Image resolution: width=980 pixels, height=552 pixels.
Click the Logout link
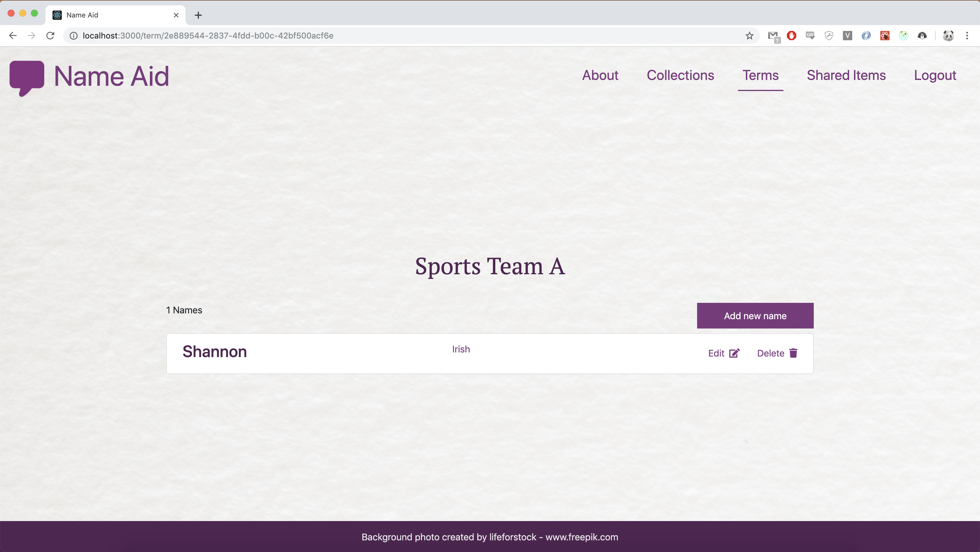tap(935, 75)
